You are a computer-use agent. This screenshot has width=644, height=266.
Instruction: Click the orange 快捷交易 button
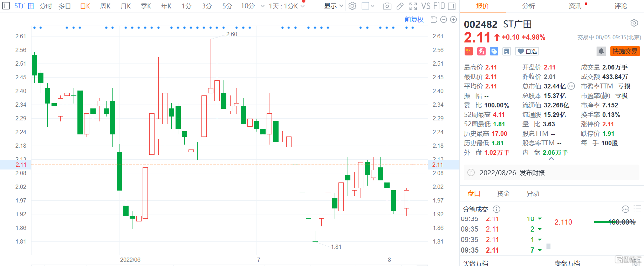[625, 51]
